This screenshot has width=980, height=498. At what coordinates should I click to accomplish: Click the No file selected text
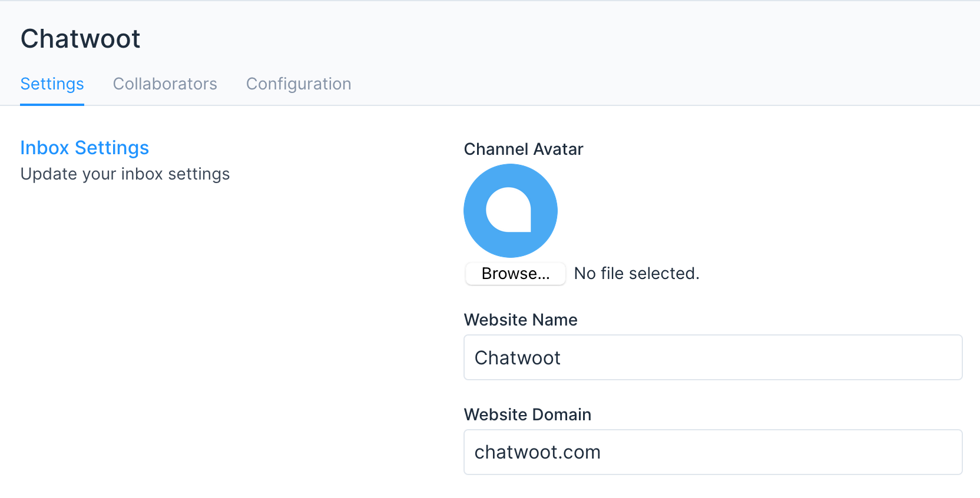(636, 273)
